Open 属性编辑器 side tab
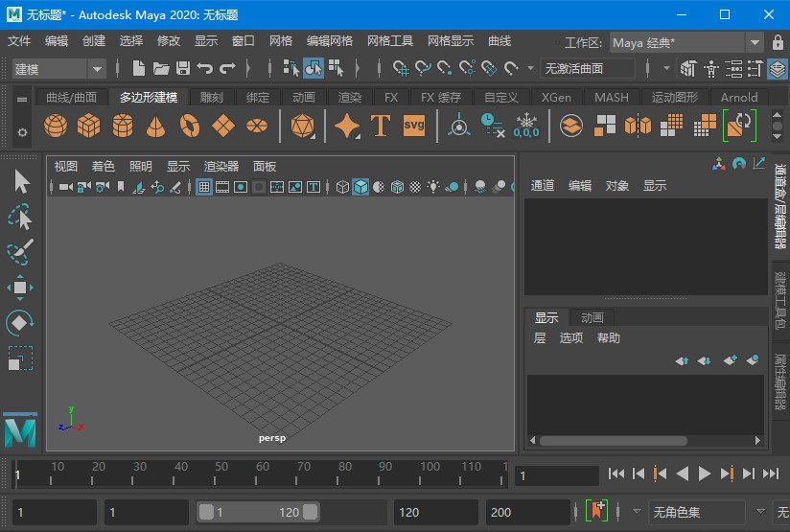 (x=780, y=382)
